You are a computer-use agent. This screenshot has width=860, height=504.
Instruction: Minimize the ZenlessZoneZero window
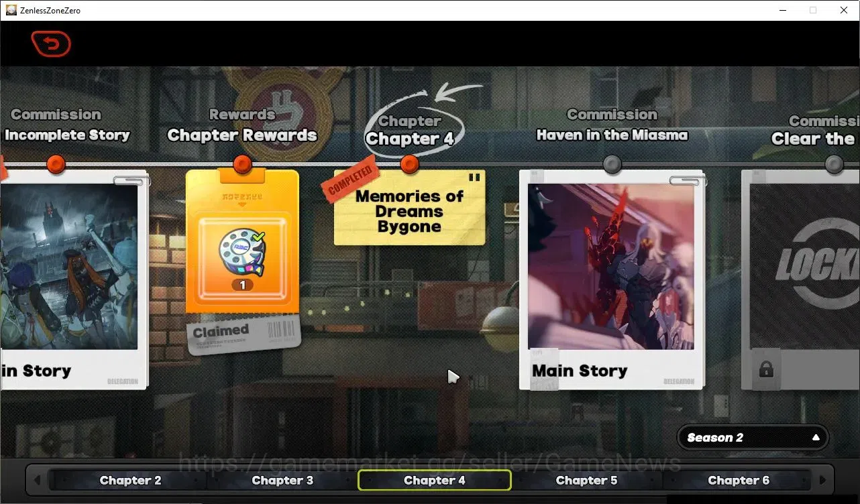coord(783,10)
